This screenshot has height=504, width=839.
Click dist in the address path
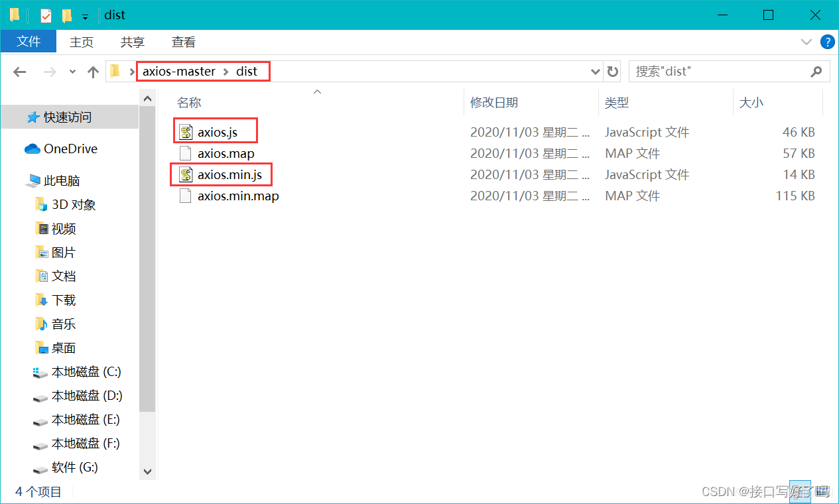(x=247, y=72)
